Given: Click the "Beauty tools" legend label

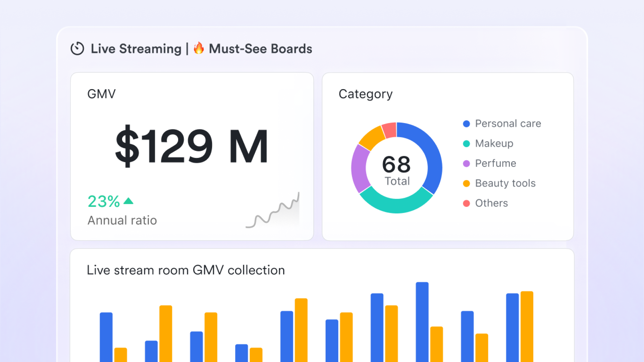Looking at the screenshot, I should 505,183.
